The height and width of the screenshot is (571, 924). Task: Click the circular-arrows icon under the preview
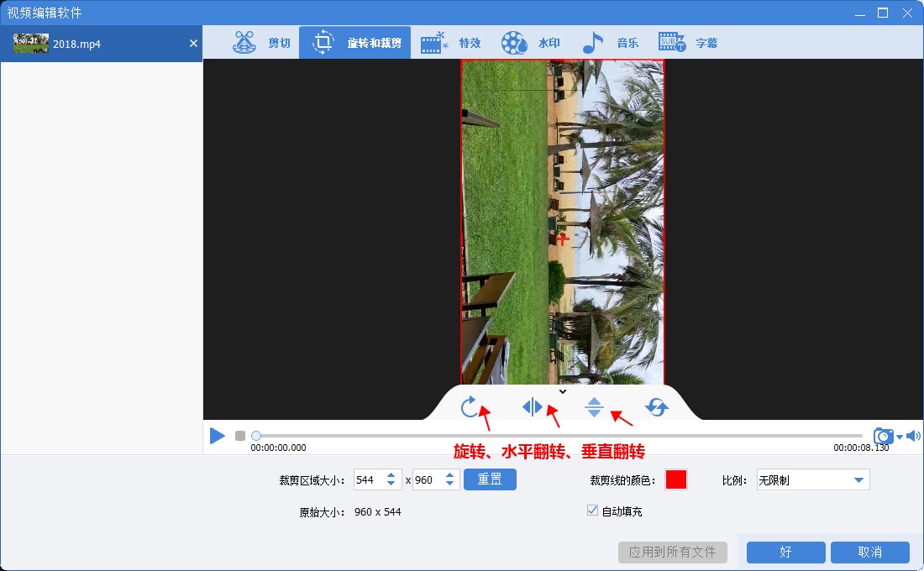657,406
